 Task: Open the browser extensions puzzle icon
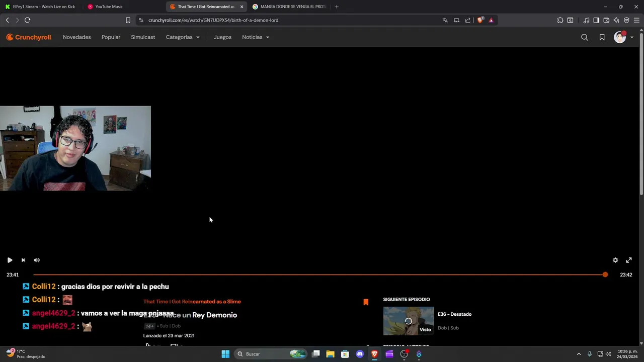pyautogui.click(x=560, y=20)
